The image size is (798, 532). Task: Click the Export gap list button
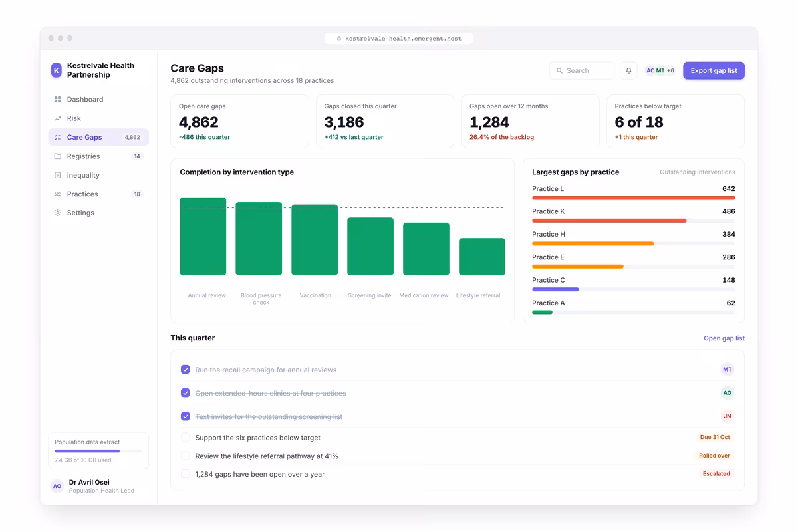coord(714,70)
